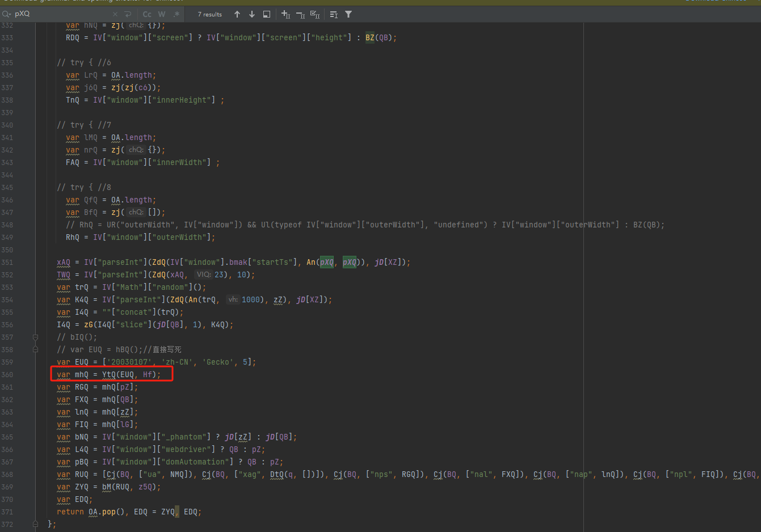
Task: Click the first highlighted pXQ on line 351
Action: point(327,262)
